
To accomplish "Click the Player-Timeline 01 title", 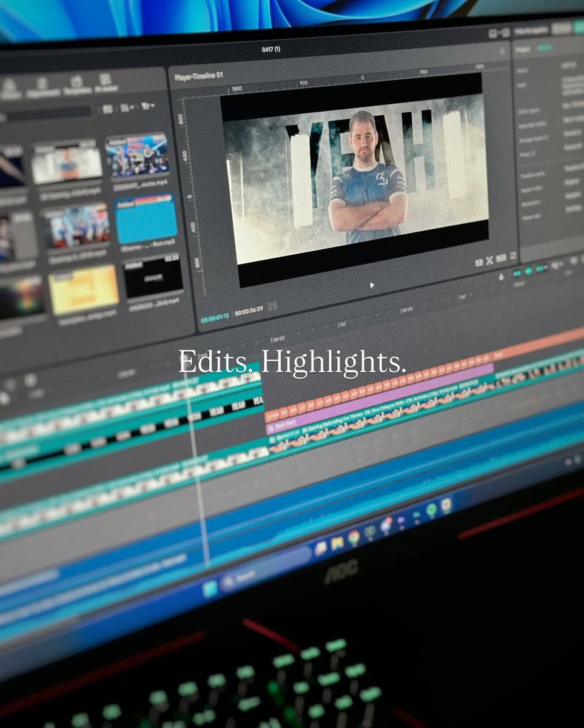I will coord(198,77).
